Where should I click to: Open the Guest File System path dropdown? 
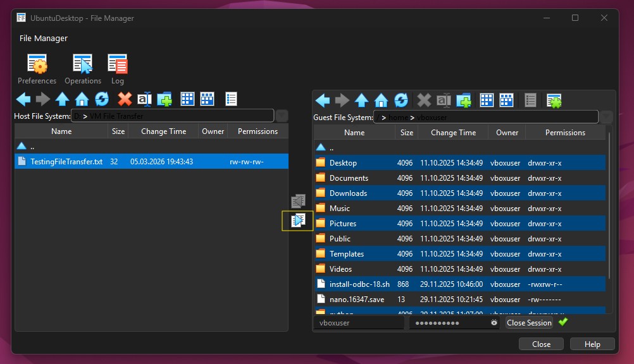pos(605,117)
